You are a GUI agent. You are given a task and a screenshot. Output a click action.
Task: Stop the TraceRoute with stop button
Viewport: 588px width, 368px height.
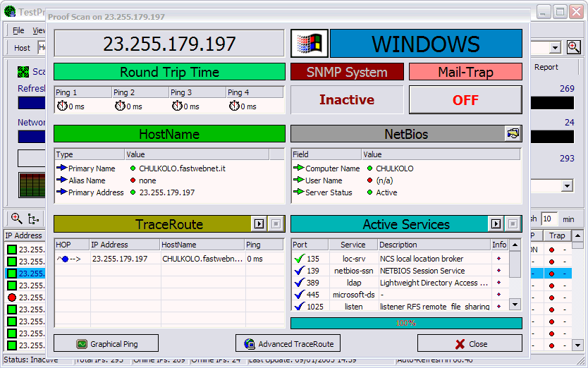point(276,224)
